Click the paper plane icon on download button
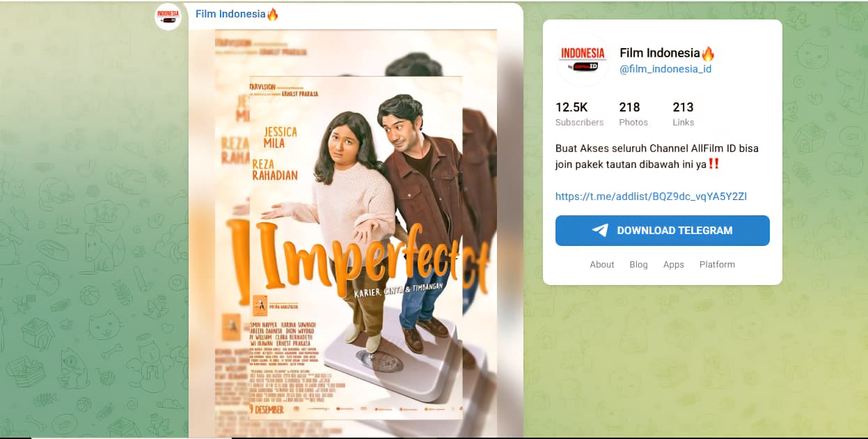The width and height of the screenshot is (868, 439). point(600,231)
